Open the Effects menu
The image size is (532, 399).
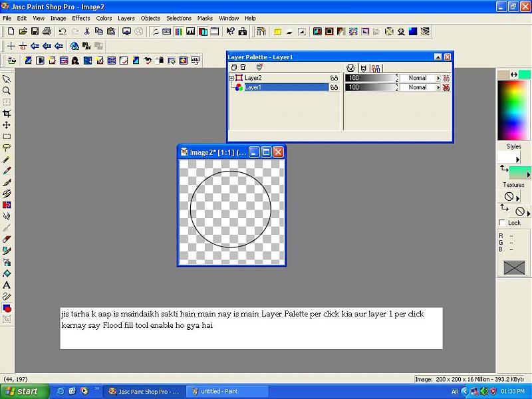pos(80,18)
